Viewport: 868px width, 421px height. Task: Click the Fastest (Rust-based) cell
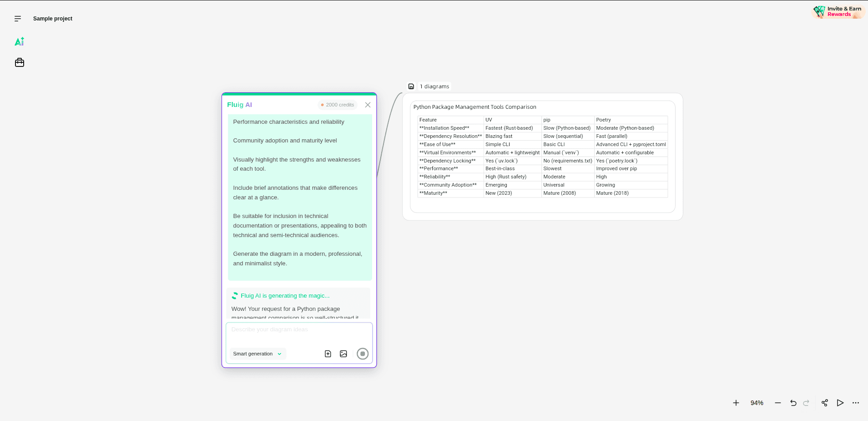[512, 128]
